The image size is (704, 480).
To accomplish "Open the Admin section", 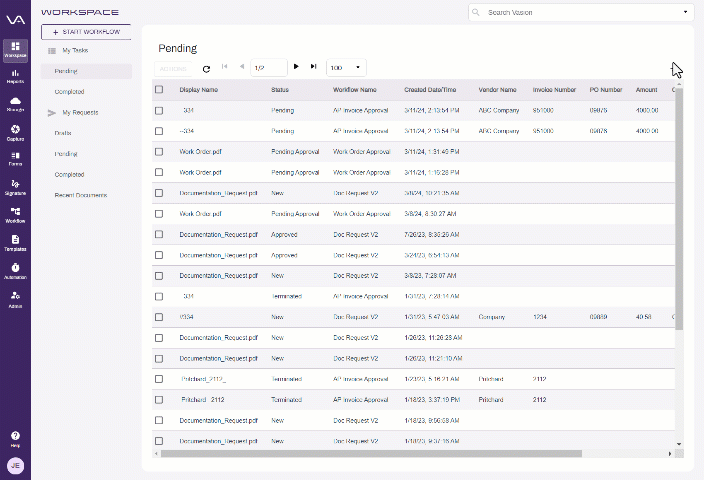I will (15, 299).
